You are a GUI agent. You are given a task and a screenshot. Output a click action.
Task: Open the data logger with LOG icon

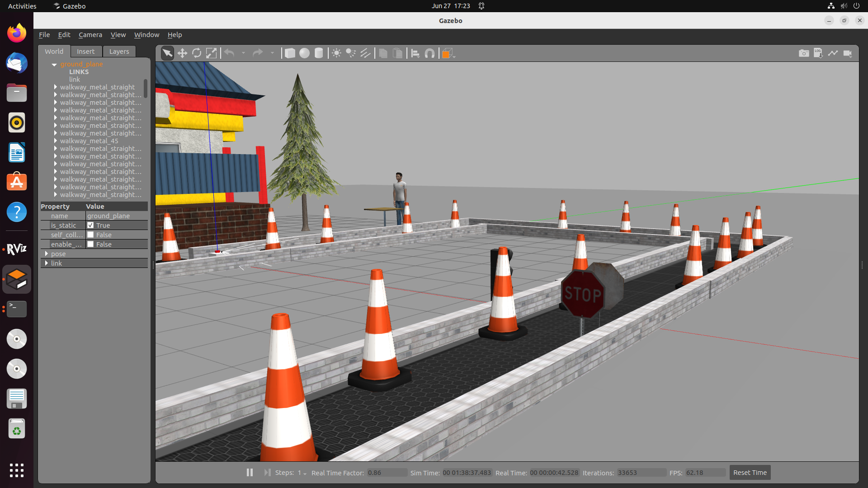818,53
